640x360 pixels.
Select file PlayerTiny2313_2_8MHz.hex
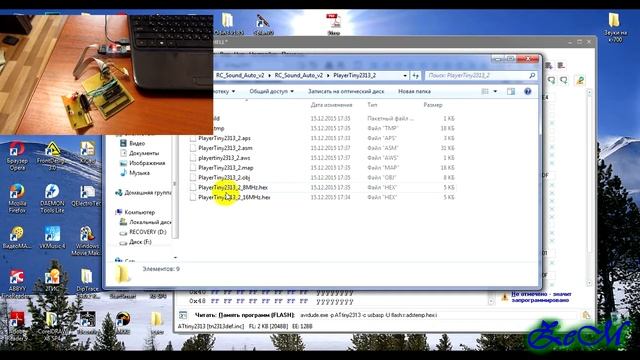pos(233,187)
